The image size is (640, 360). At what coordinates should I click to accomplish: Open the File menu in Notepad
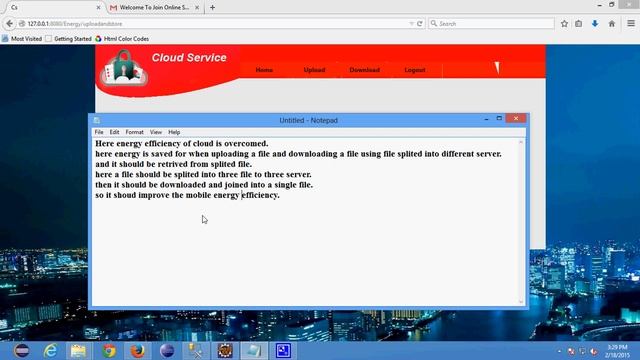(x=99, y=132)
